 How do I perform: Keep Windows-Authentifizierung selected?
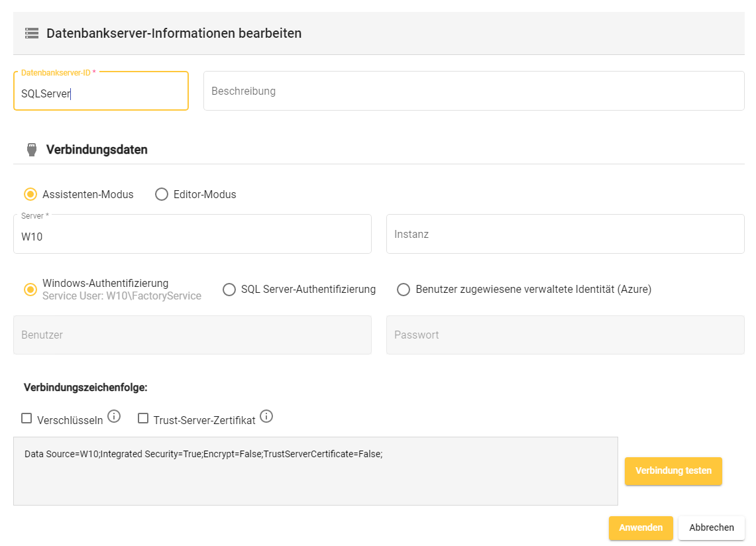click(x=30, y=289)
